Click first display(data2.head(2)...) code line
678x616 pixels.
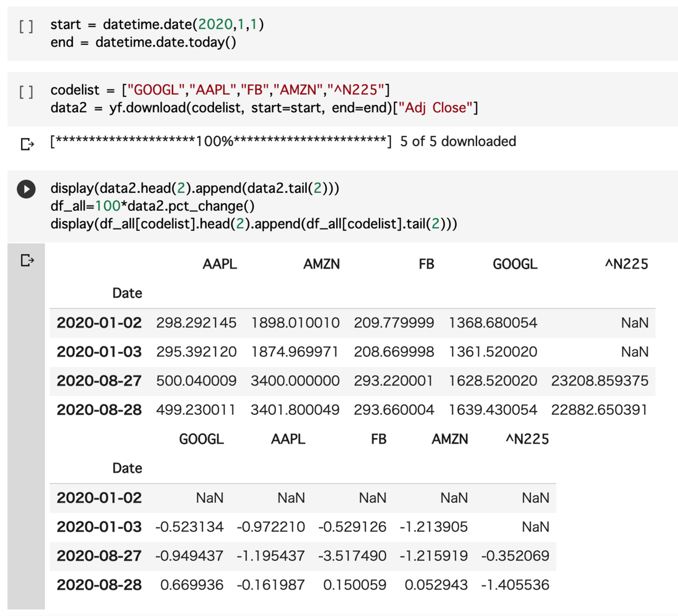(x=195, y=188)
